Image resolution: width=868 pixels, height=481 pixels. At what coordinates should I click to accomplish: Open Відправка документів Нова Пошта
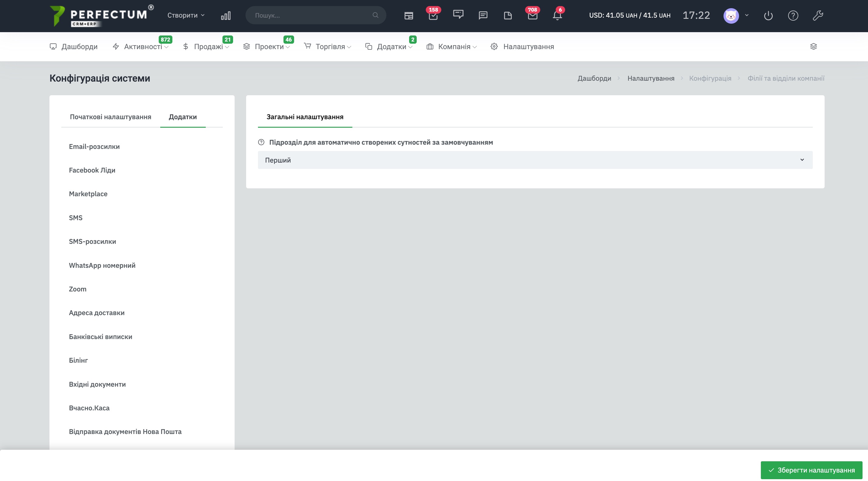125,432
